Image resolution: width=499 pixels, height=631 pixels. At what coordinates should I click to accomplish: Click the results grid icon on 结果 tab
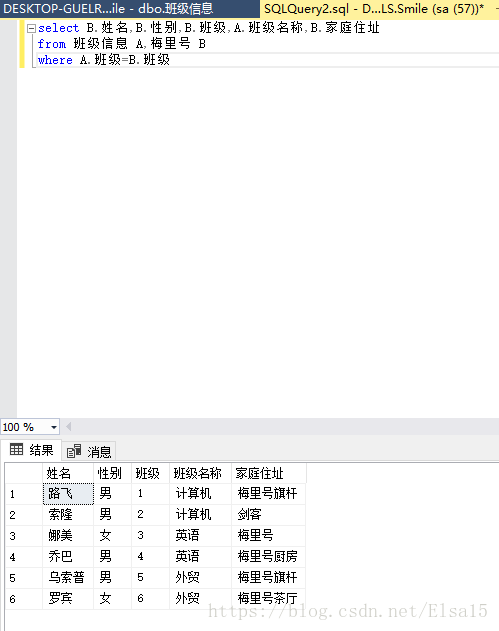tap(16, 449)
